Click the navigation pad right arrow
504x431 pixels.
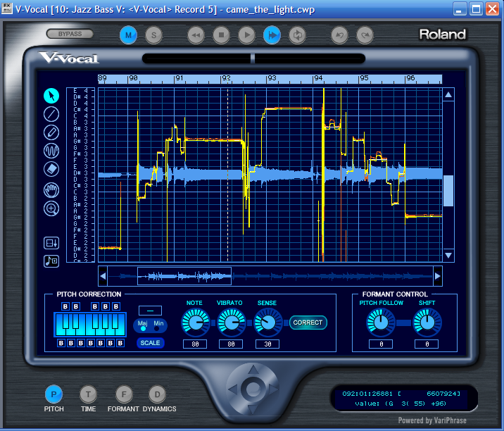pos(273,389)
